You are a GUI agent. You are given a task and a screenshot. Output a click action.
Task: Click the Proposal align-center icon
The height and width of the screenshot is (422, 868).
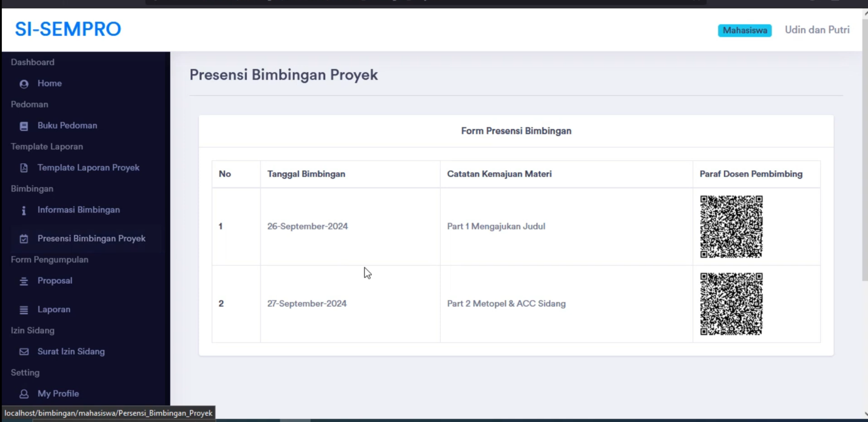(x=24, y=281)
